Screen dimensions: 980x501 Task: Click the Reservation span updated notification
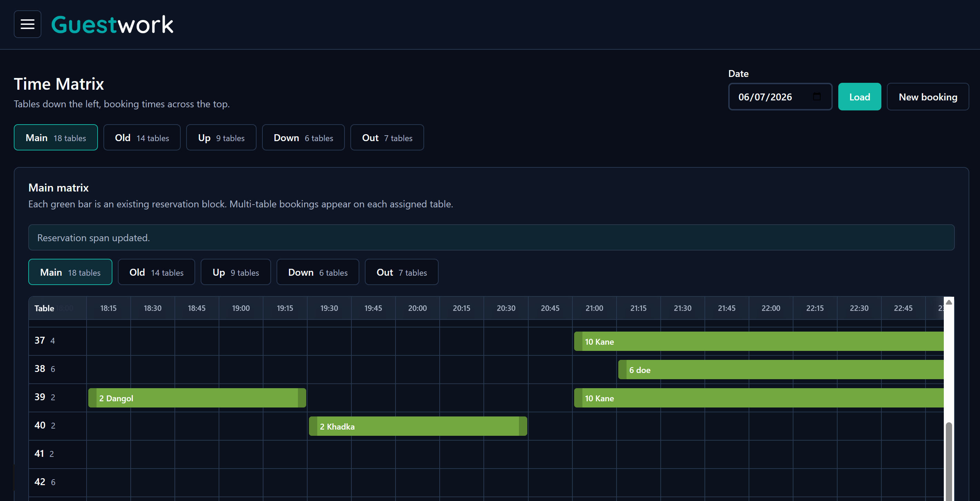click(x=491, y=237)
